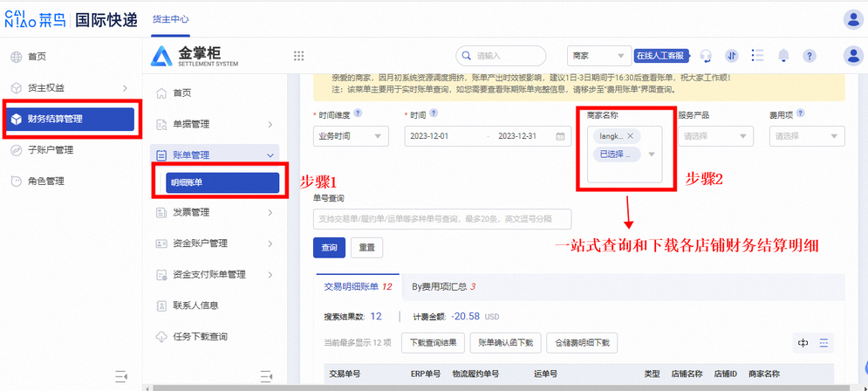Click 下载查询结果 button
The height and width of the screenshot is (391, 868).
433,343
